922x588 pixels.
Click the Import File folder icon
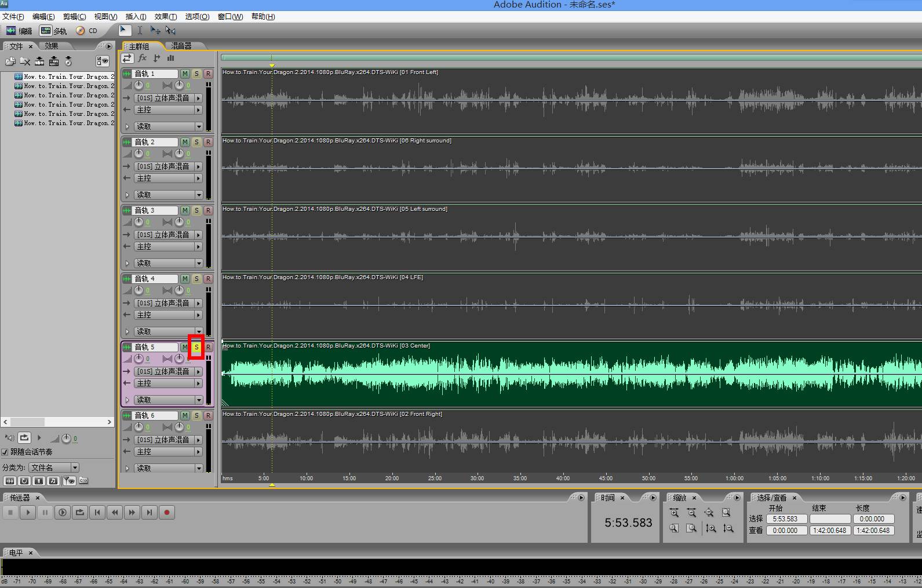tap(10, 61)
